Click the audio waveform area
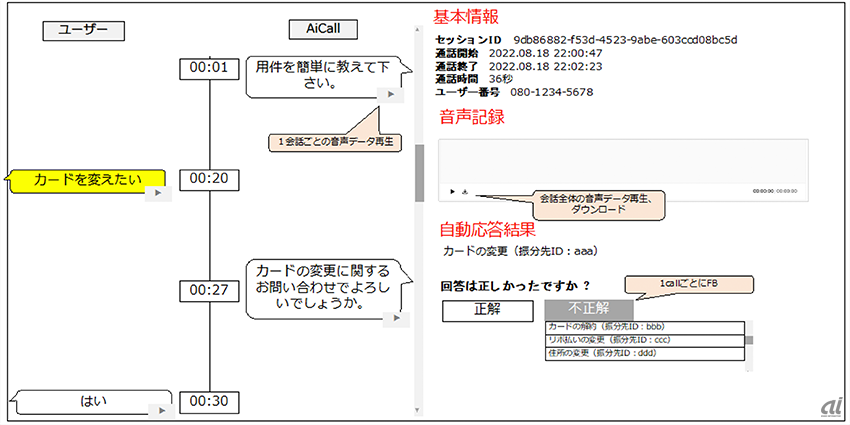 coord(623,162)
